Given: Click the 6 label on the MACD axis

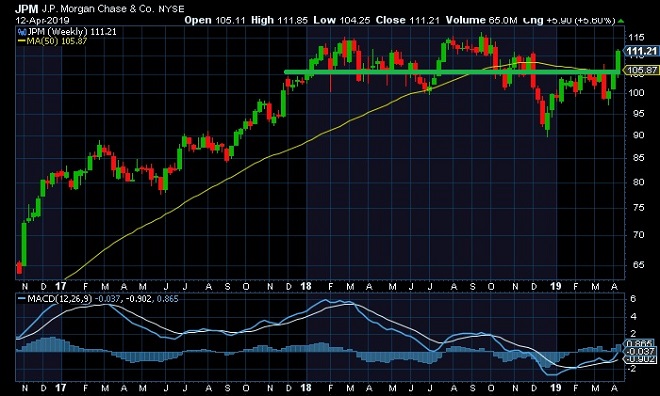Looking at the screenshot, I should tap(633, 299).
